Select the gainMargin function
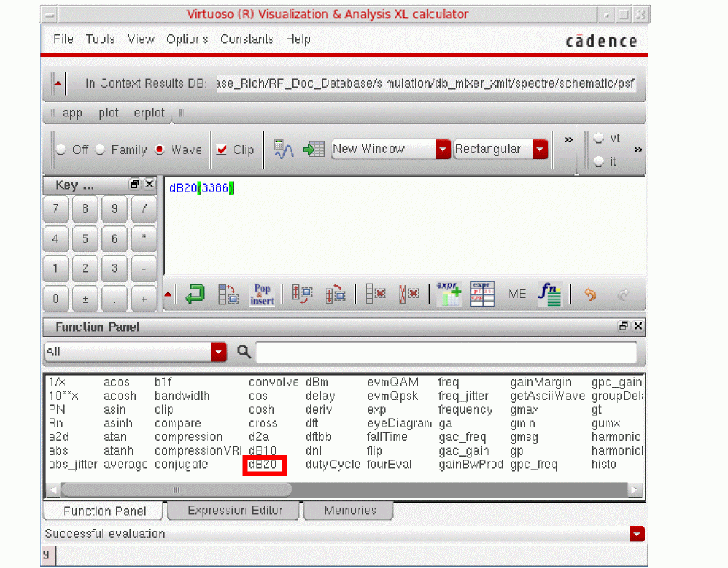This screenshot has height=568, width=728. (x=541, y=383)
